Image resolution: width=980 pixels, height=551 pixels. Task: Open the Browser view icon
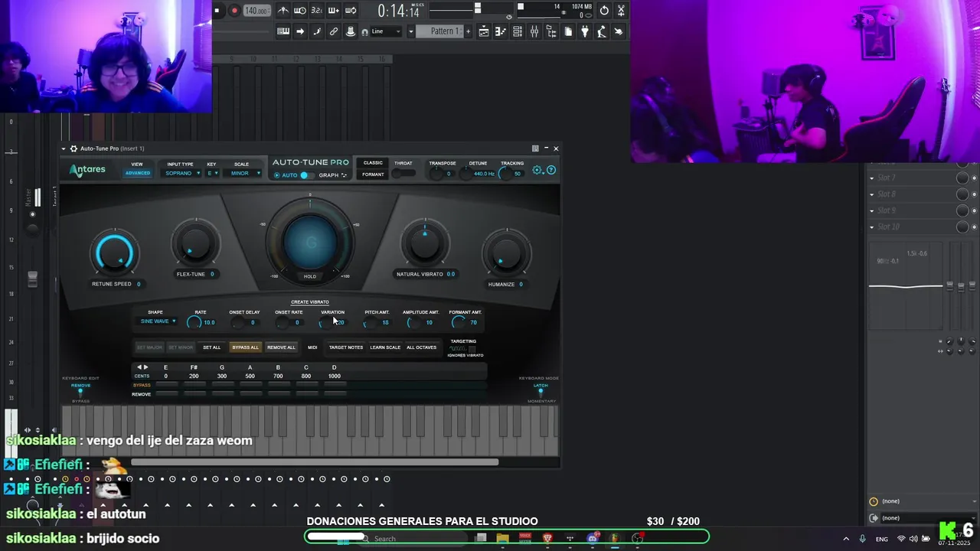(551, 31)
